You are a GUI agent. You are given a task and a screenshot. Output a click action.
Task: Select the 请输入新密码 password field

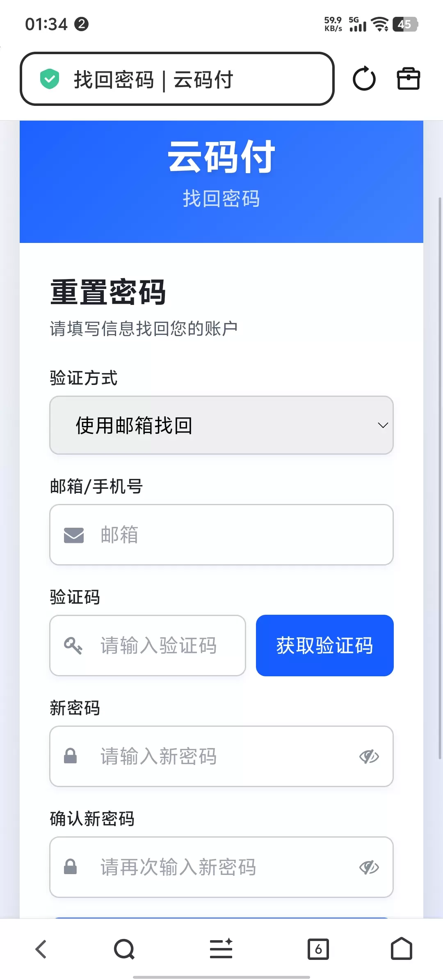[x=221, y=756]
